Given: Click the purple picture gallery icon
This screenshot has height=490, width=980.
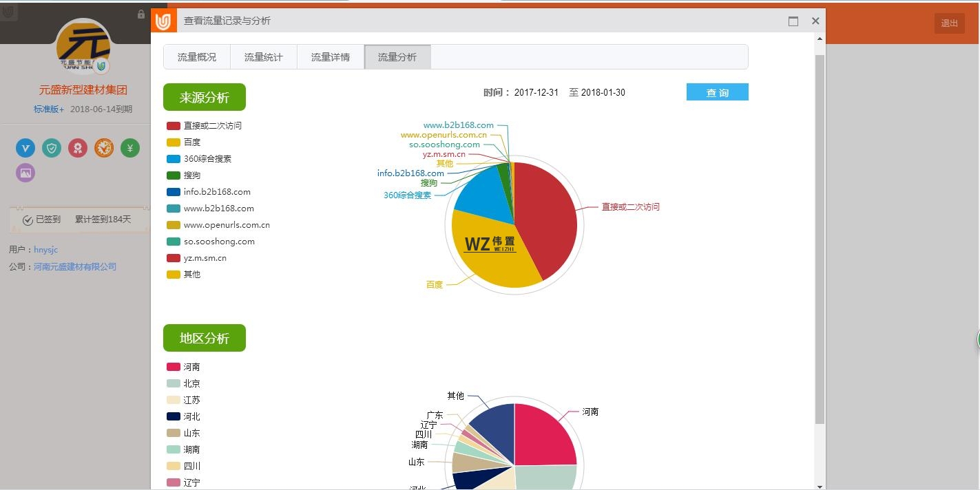Looking at the screenshot, I should pos(25,173).
